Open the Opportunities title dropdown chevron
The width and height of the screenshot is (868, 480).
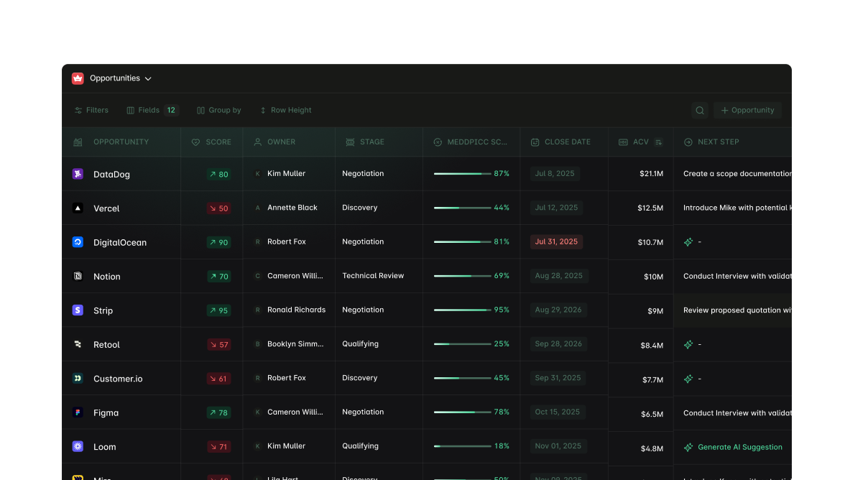148,78
